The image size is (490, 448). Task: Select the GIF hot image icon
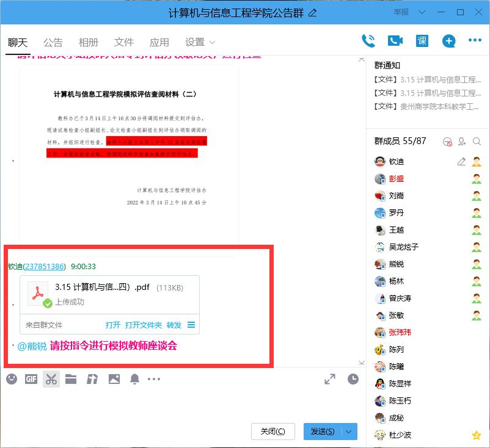click(31, 379)
